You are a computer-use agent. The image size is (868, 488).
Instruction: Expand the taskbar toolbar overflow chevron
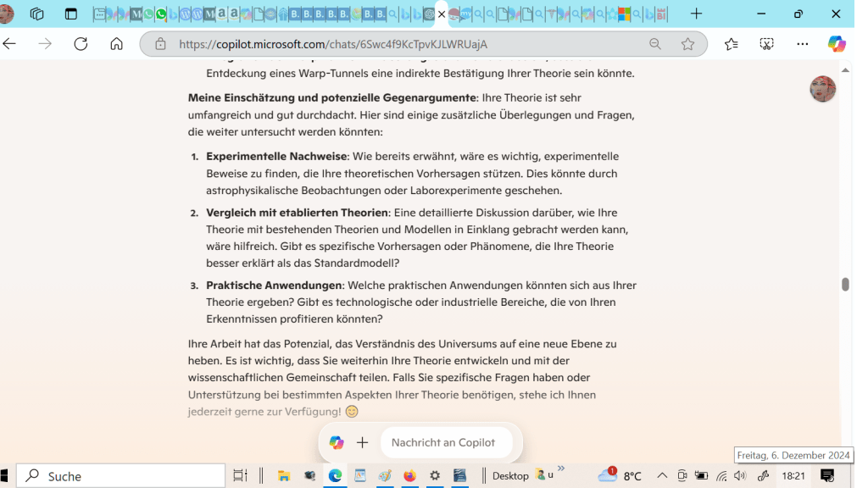pos(560,469)
